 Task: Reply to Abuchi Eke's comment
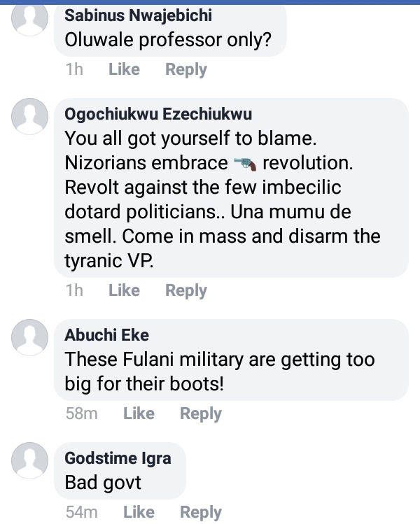201,413
